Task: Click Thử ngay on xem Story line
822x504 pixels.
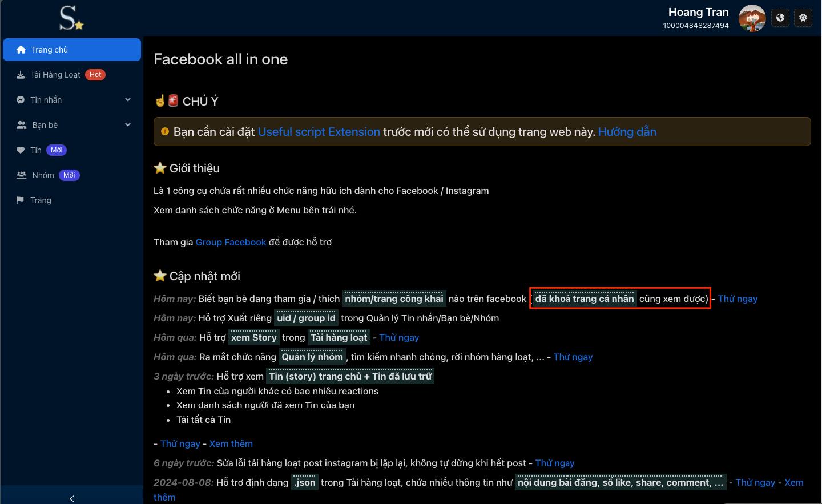Action: (x=399, y=337)
